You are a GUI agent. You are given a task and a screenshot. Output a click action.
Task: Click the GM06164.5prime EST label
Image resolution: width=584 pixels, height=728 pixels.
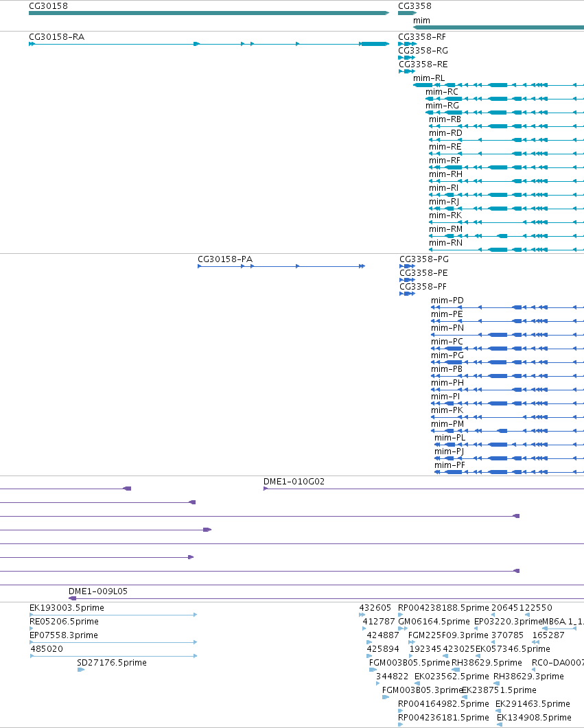(x=434, y=622)
